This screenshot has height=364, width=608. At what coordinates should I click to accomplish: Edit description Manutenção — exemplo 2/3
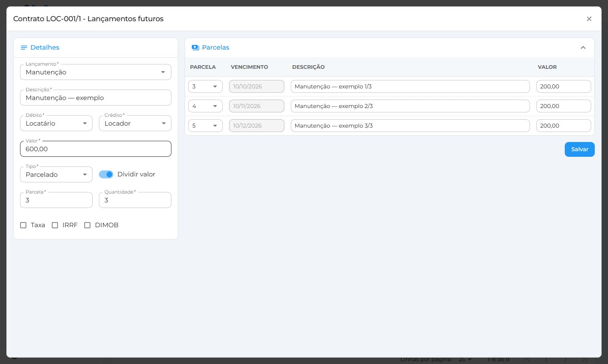(x=410, y=106)
